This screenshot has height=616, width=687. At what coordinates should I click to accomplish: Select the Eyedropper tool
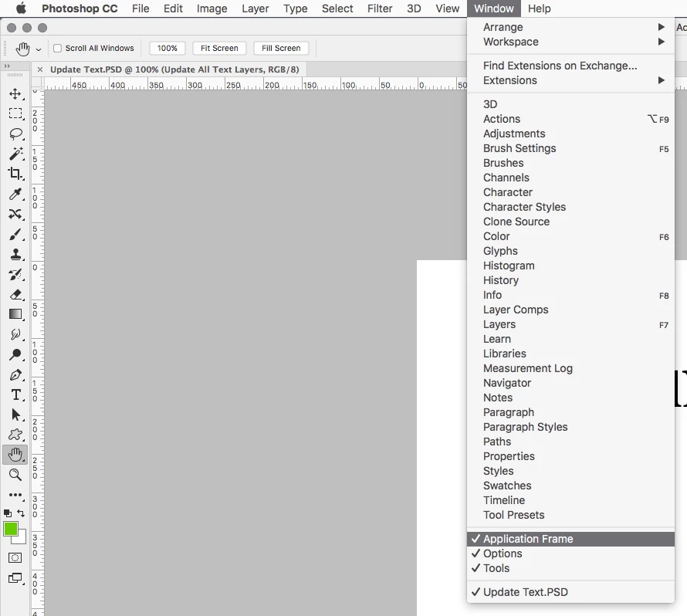15,194
